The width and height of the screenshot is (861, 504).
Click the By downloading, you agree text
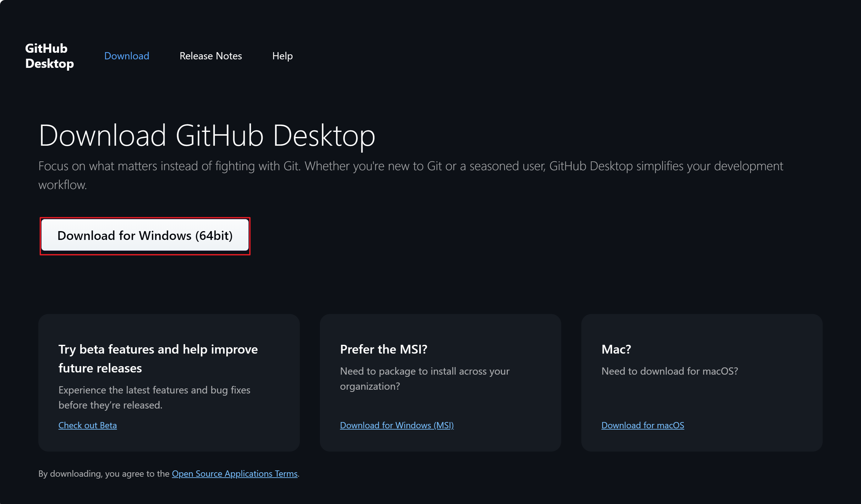pyautogui.click(x=103, y=474)
